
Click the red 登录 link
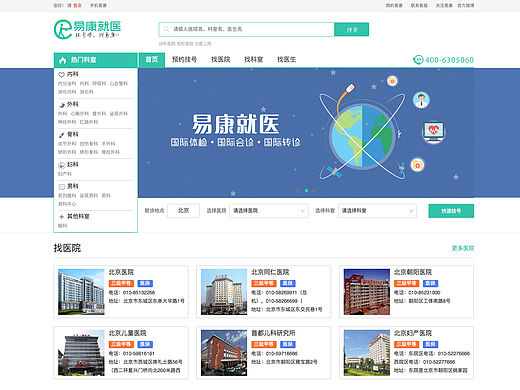(x=77, y=6)
